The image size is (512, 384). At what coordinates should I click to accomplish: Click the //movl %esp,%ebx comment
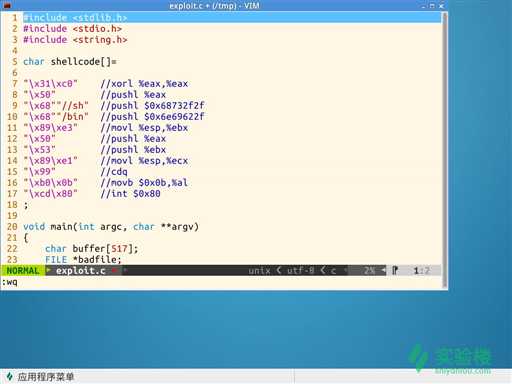[x=144, y=128]
